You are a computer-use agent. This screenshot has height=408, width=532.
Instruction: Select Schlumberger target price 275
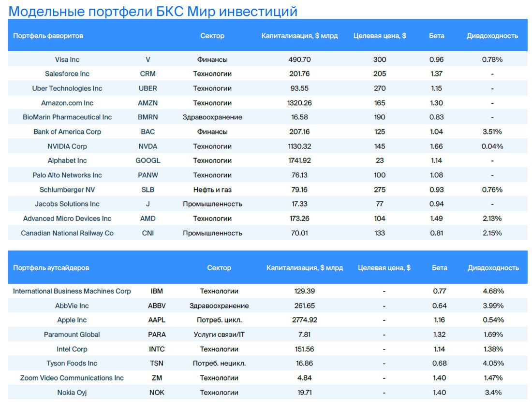(x=380, y=189)
